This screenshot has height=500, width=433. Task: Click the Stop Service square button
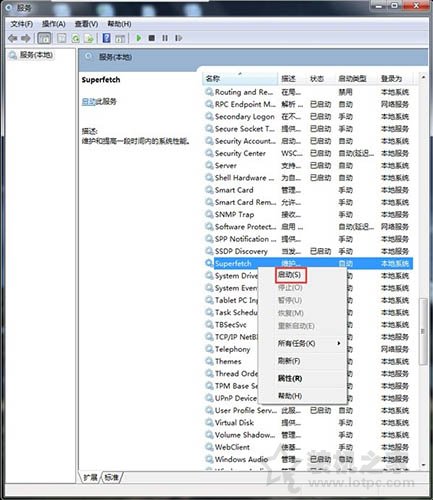point(152,38)
